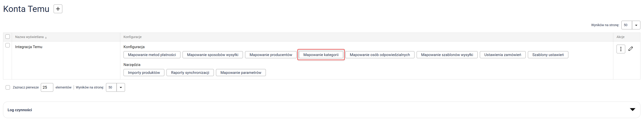The image size is (644, 122).
Task: Enable the Zaznacz pierwsze checkbox
Action: 8,87
